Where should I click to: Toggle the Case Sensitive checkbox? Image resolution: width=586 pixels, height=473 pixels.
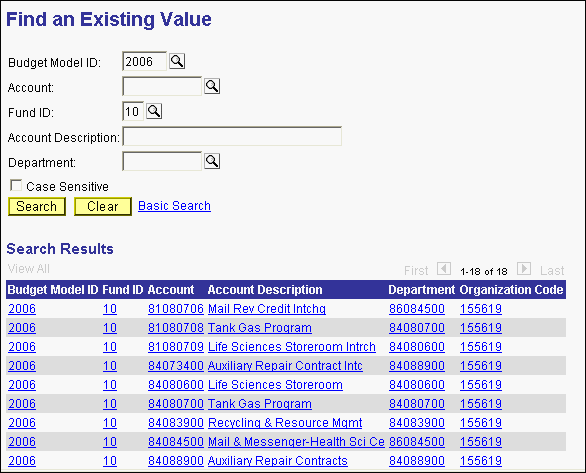pyautogui.click(x=16, y=185)
